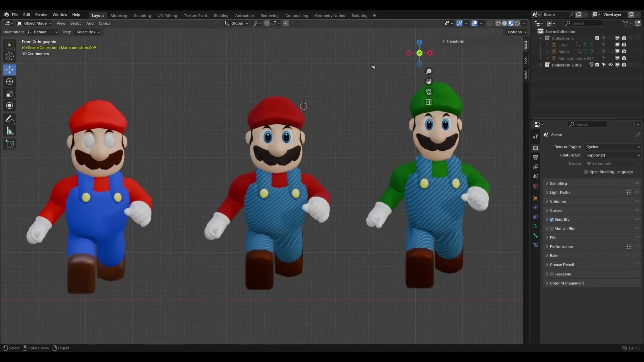Open the Drag Select Box dropdown
The width and height of the screenshot is (644, 362).
88,32
